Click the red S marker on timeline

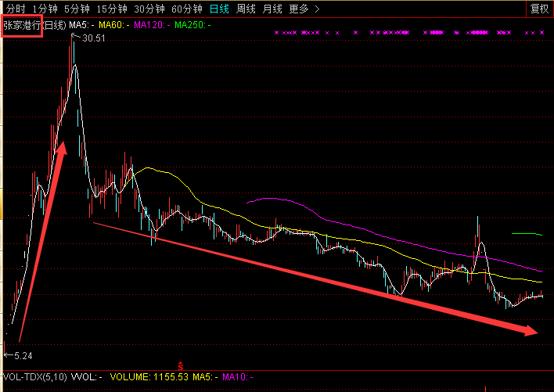(x=181, y=365)
